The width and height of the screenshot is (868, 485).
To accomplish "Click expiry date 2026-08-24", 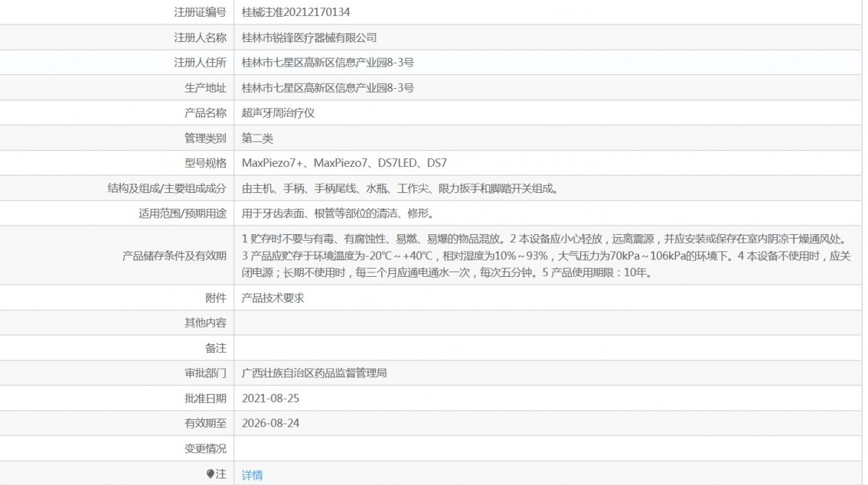I will point(271,424).
